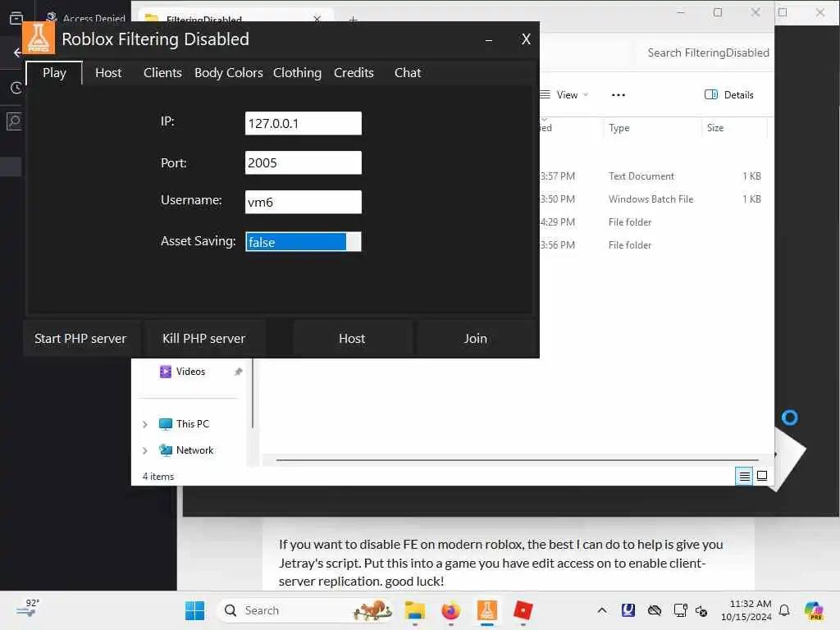Click the sidebar search magnifier icon
The image size is (840, 630).
click(x=15, y=121)
